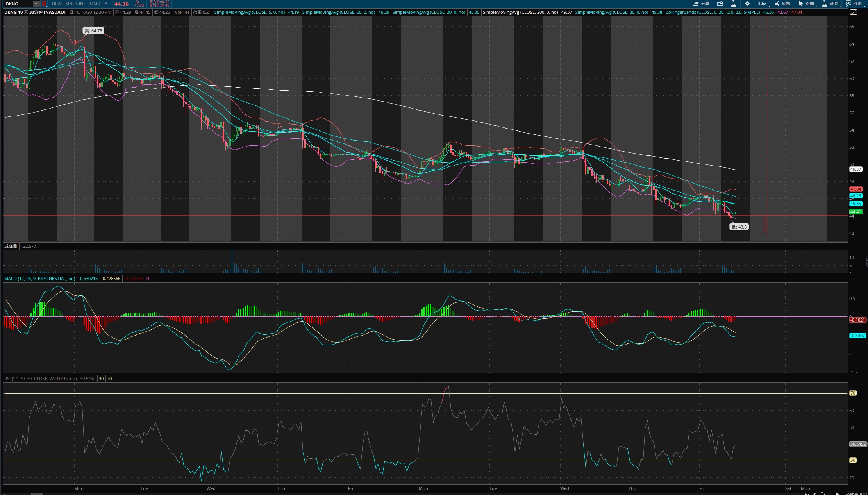The width and height of the screenshot is (868, 495).
Task: Click the high bubble 高: 64.75
Action: click(93, 31)
